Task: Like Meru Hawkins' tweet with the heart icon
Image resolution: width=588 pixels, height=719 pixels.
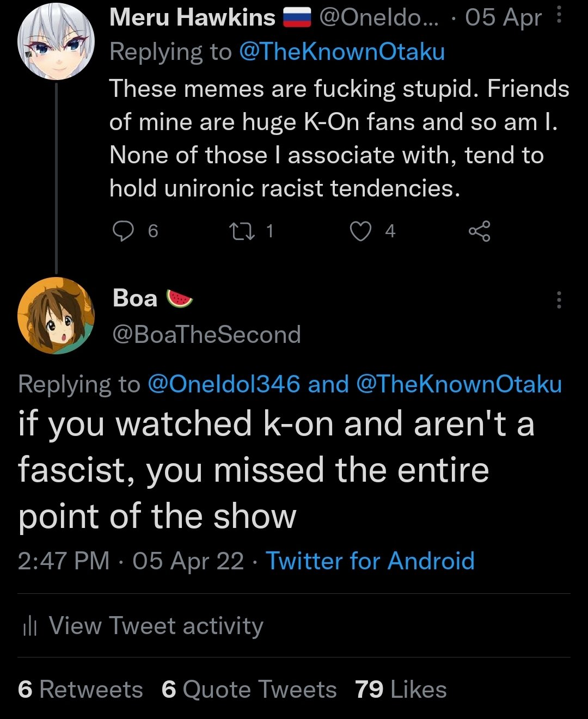Action: (x=360, y=231)
